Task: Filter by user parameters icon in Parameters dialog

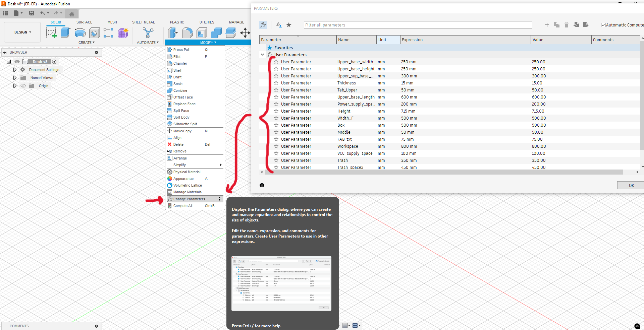Action: [x=279, y=25]
